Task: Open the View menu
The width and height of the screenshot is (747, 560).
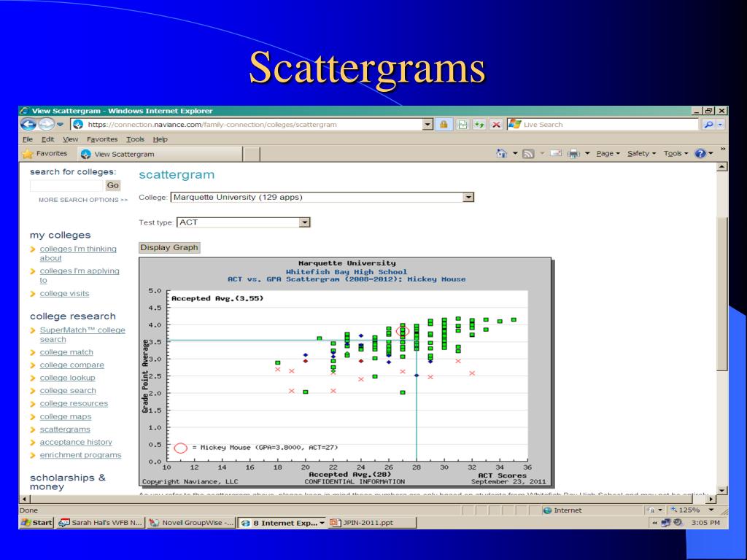Action: point(71,139)
